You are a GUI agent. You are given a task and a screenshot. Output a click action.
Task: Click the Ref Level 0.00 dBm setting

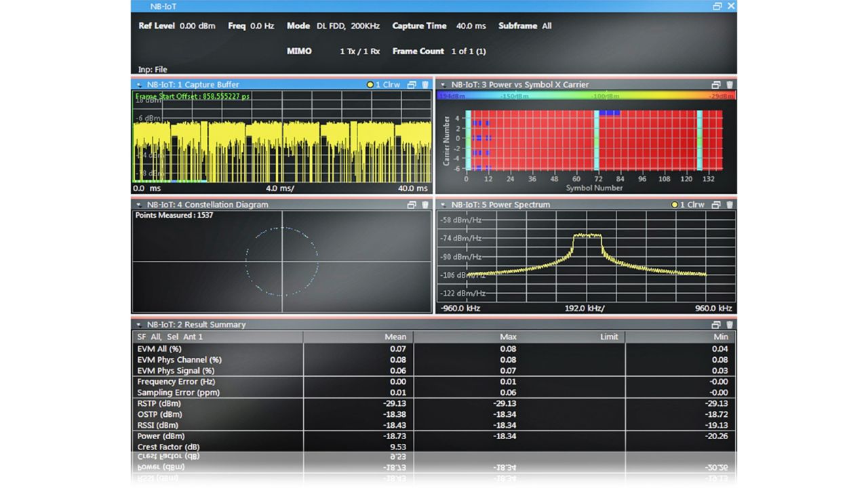coord(177,26)
